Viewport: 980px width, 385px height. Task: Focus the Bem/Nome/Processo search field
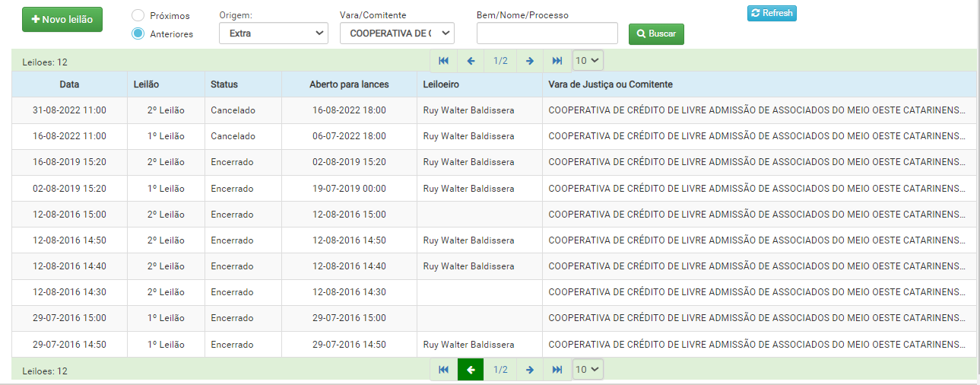(547, 33)
